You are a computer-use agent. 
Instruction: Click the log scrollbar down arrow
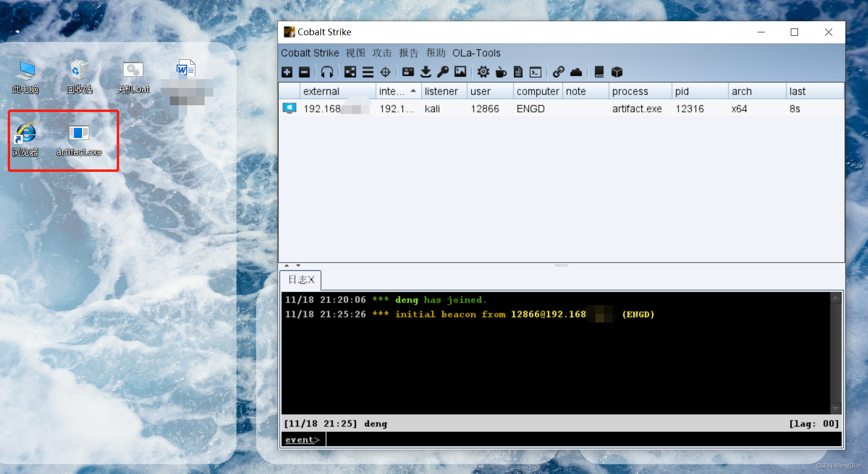[x=836, y=408]
